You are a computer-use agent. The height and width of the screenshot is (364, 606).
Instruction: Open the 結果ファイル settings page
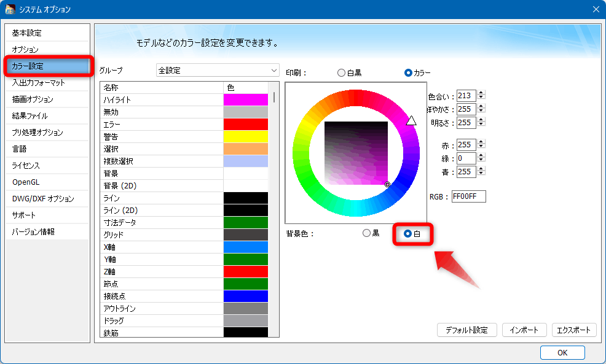click(47, 116)
